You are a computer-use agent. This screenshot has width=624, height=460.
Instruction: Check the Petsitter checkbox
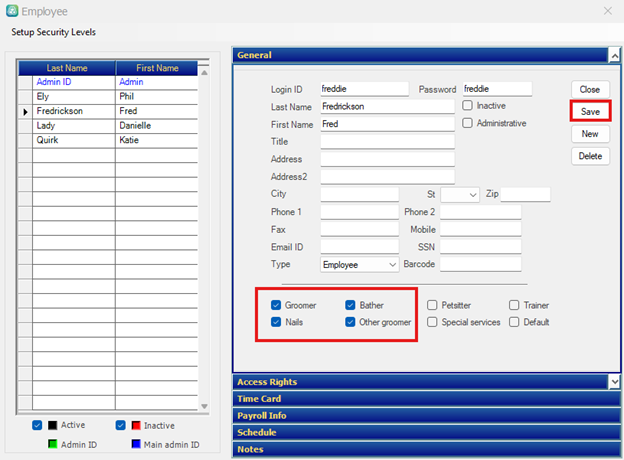(x=432, y=305)
